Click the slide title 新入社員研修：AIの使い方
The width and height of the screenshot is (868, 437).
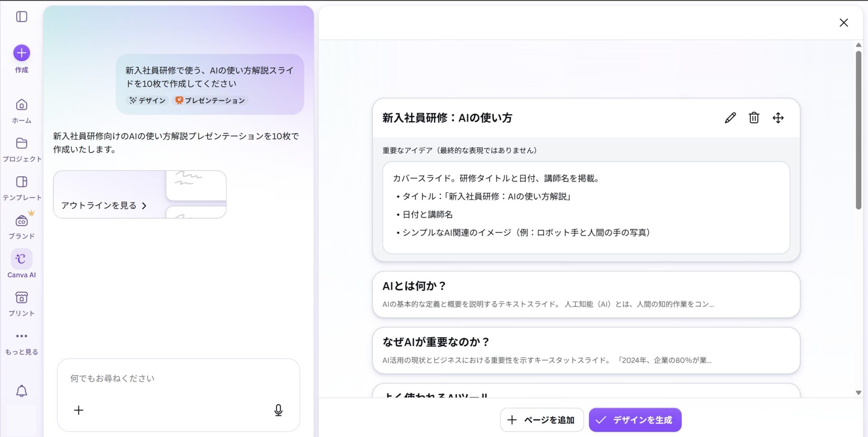click(x=447, y=118)
